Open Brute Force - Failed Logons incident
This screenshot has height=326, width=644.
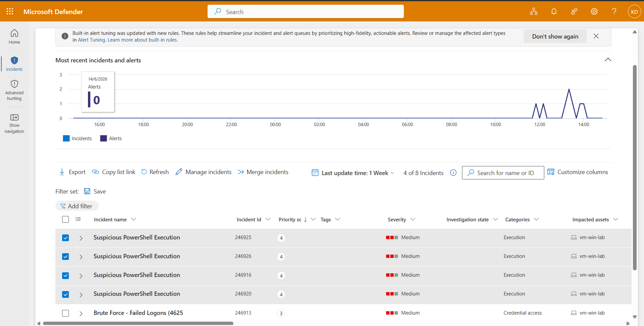(x=138, y=313)
